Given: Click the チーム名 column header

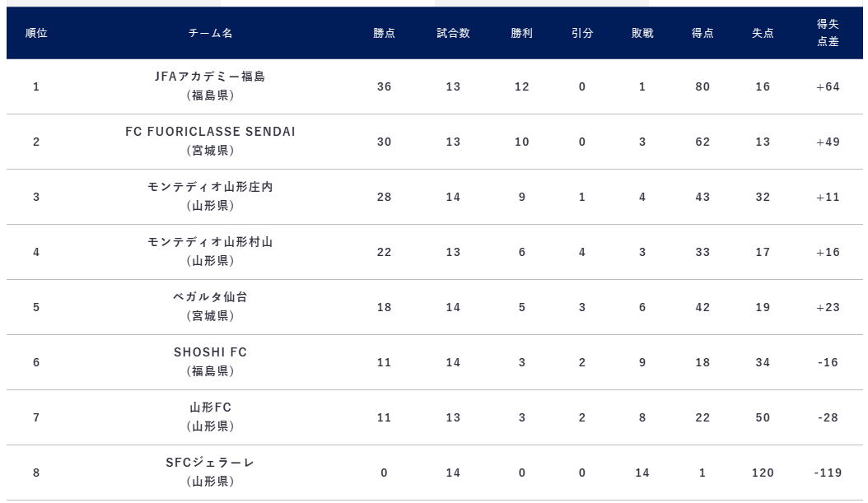Looking at the screenshot, I should tap(210, 33).
